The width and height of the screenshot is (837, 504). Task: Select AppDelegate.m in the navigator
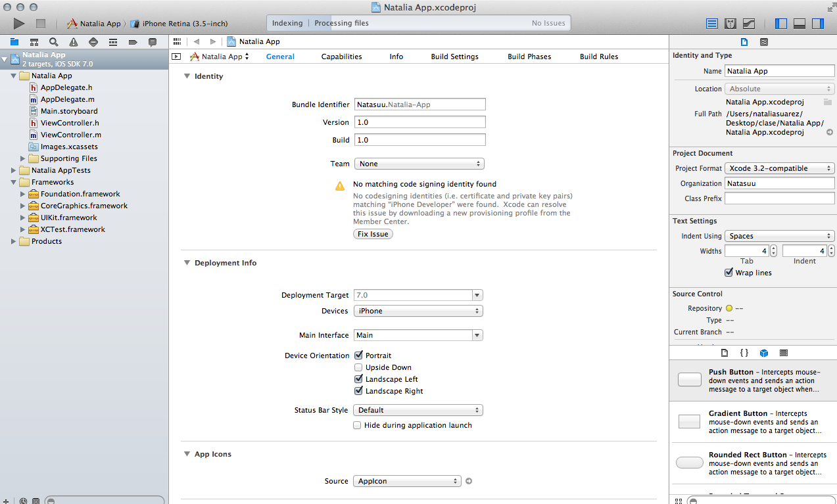coord(67,99)
